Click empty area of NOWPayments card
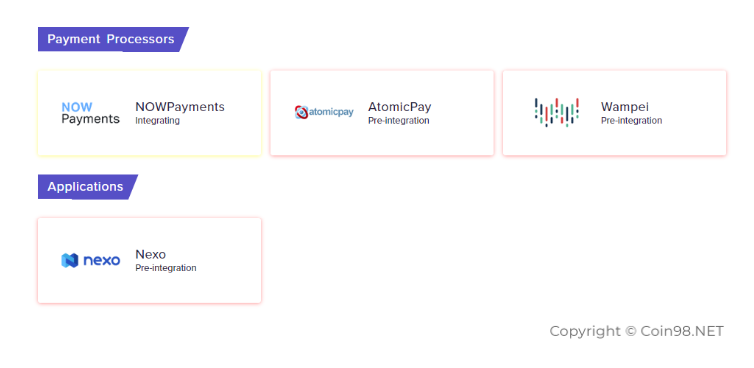 [149, 142]
